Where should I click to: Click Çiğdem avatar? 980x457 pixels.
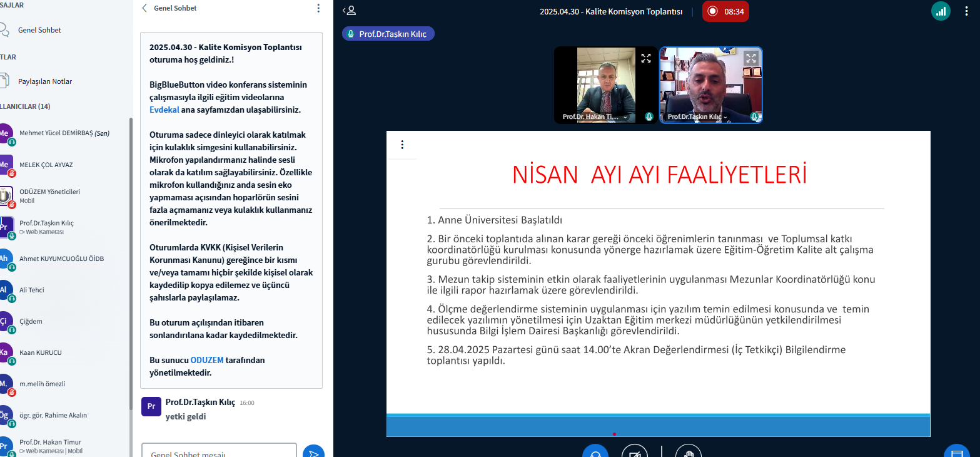point(5,321)
